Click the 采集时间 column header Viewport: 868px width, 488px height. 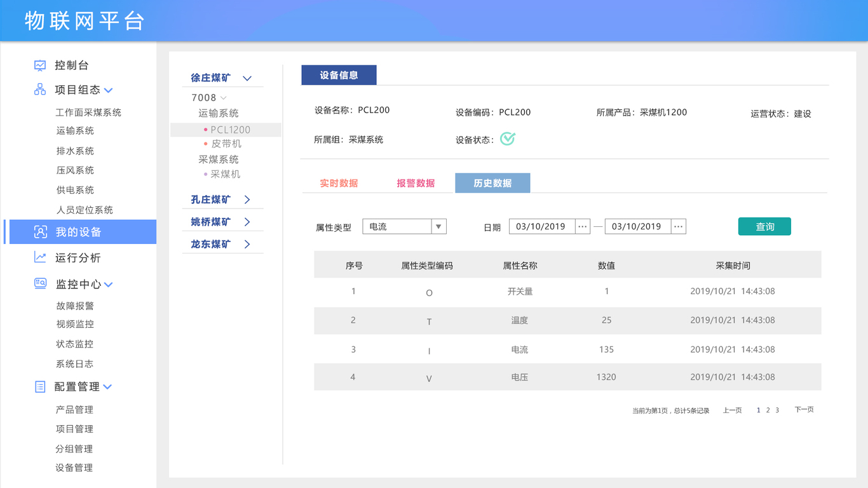click(x=733, y=266)
